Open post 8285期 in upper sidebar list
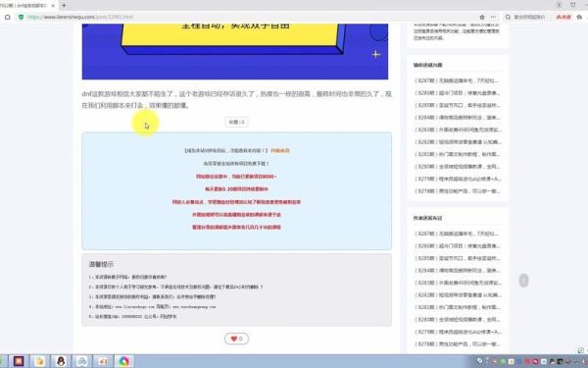The width and height of the screenshot is (588, 368). pos(457,105)
